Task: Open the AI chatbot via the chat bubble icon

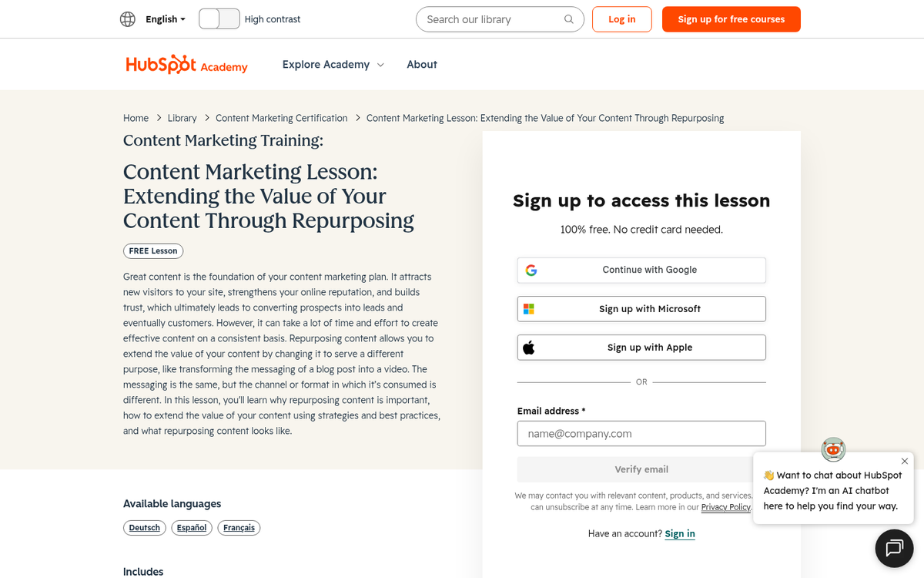Action: point(893,548)
